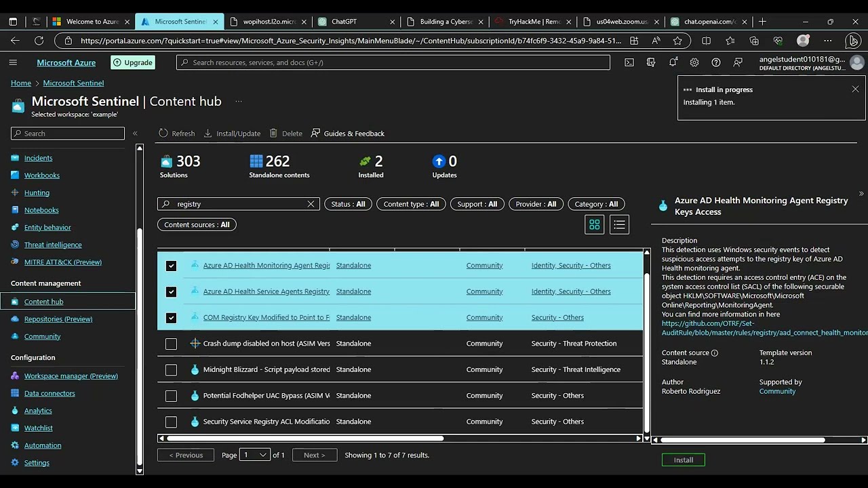This screenshot has width=868, height=488.
Task: Click Install/Update in the toolbar
Action: [232, 134]
